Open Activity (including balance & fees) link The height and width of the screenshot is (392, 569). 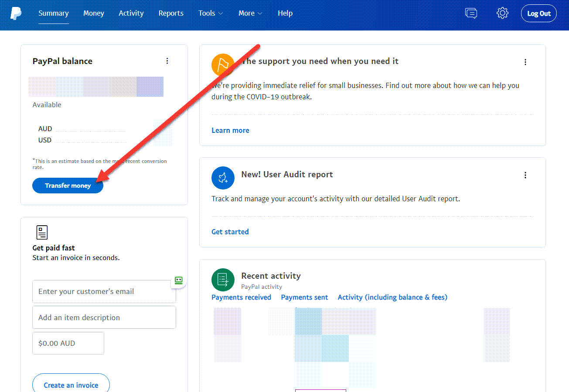coord(392,297)
